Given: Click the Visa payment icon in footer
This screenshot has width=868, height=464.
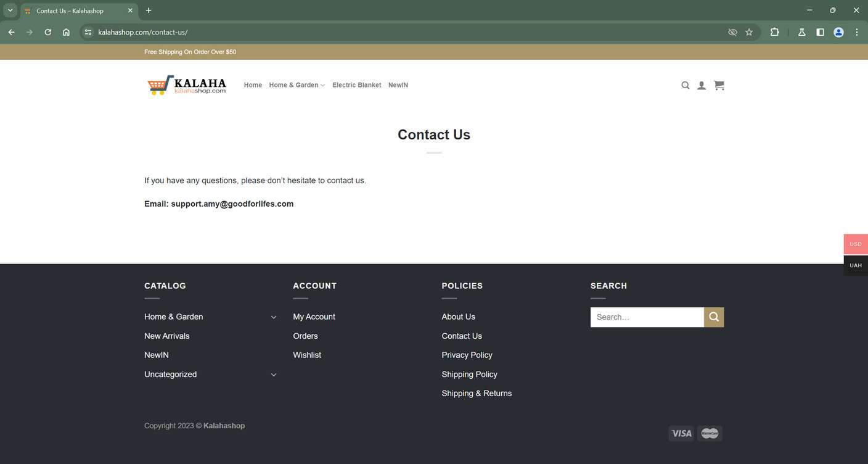Looking at the screenshot, I should [682, 434].
